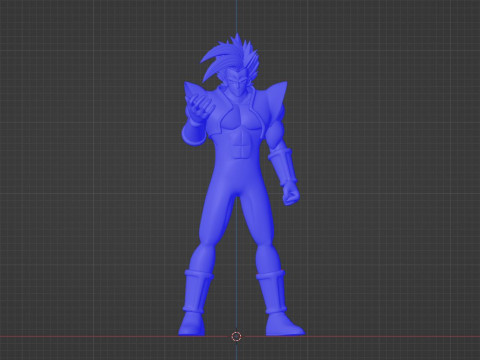Click the 3D cursor at the origin
This screenshot has height=360, width=480.
[x=236, y=336]
